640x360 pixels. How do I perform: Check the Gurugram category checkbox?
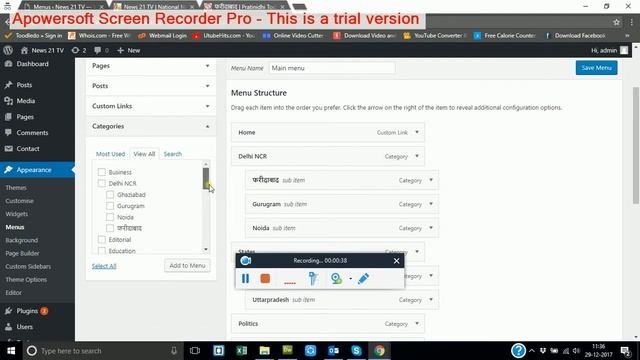pos(110,206)
